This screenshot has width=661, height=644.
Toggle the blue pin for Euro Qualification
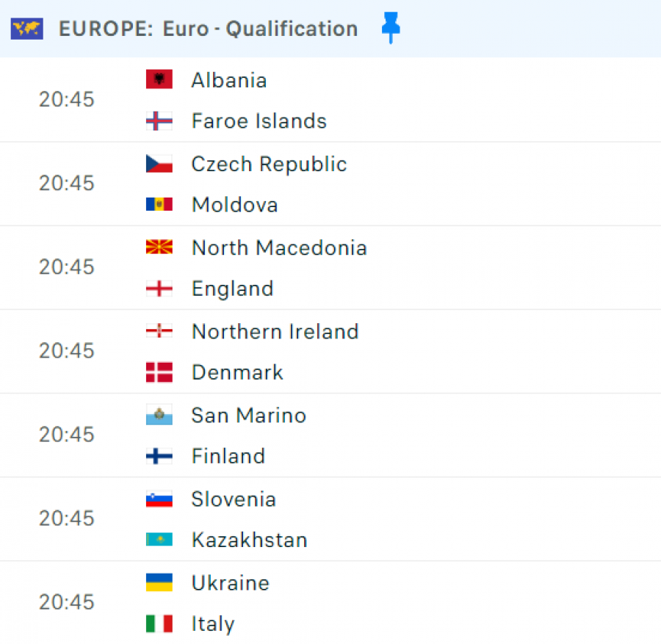pos(391,28)
